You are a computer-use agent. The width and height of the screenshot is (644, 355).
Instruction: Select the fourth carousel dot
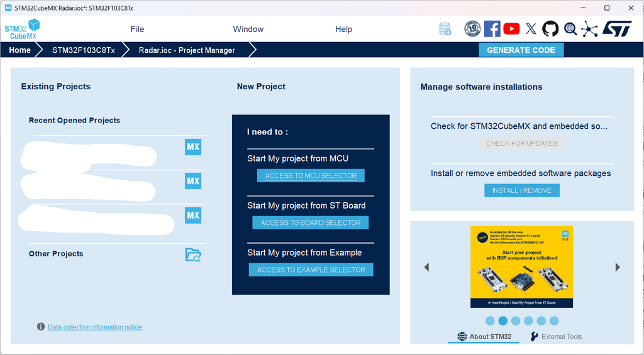pos(528,320)
